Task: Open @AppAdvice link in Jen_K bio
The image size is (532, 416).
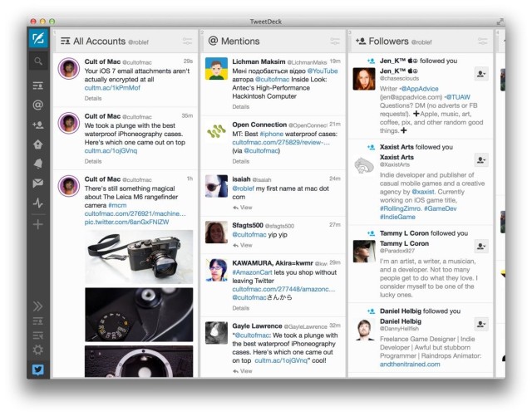Action: [x=419, y=89]
